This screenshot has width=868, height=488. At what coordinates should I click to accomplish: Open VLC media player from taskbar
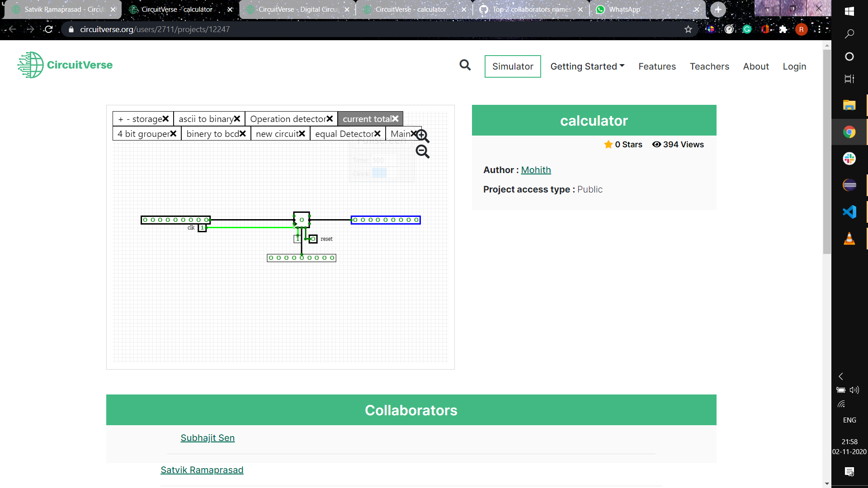pyautogui.click(x=849, y=238)
